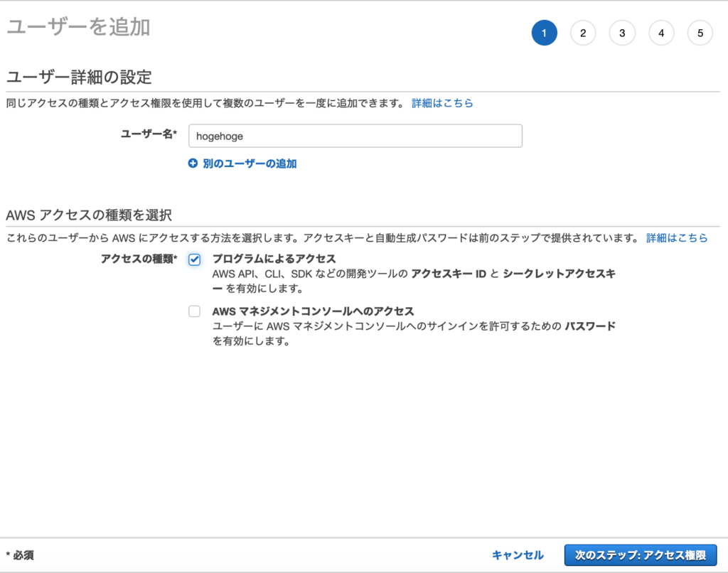
Task: Click the AWS アクセスの種類を選択 heading
Action: [89, 215]
